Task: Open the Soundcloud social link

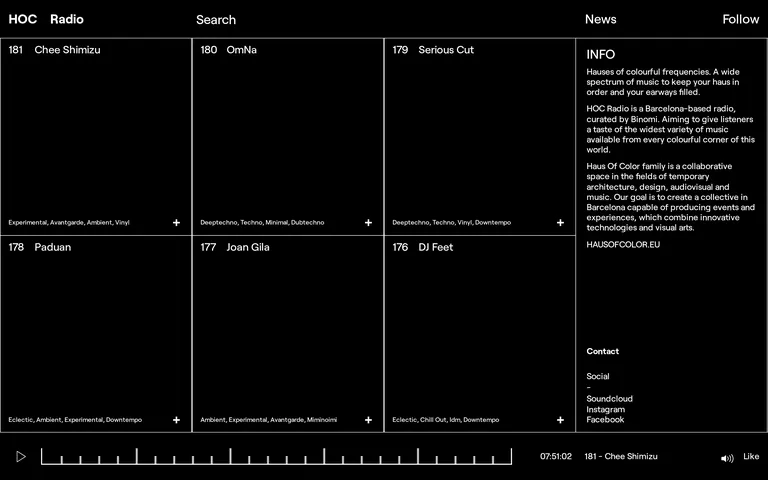Action: 609,399
